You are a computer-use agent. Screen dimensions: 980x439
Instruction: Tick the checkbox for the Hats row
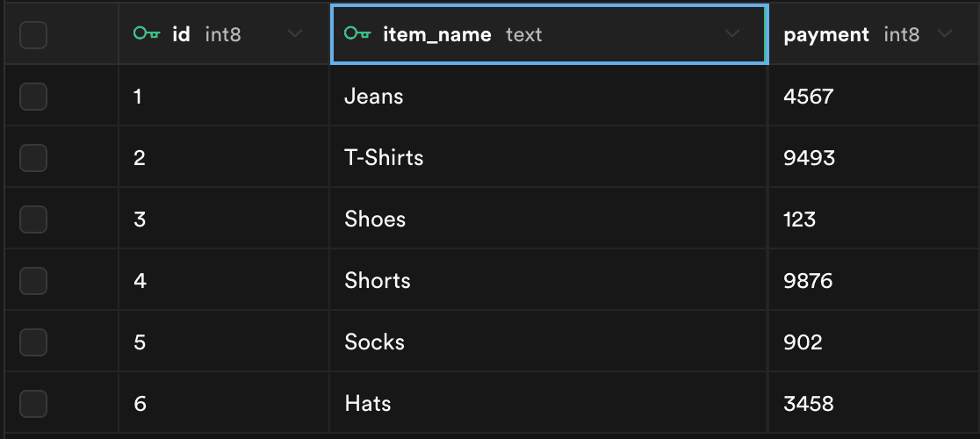pyautogui.click(x=33, y=404)
